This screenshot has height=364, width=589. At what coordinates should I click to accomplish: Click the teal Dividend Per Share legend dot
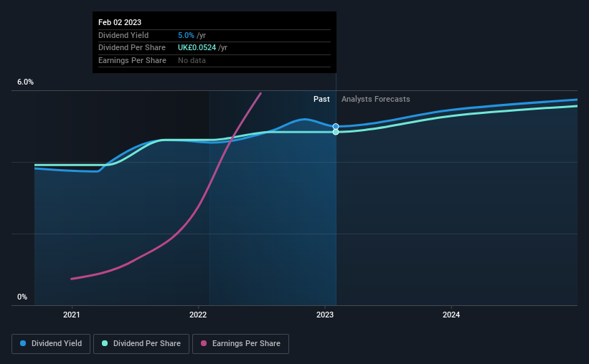pos(105,343)
